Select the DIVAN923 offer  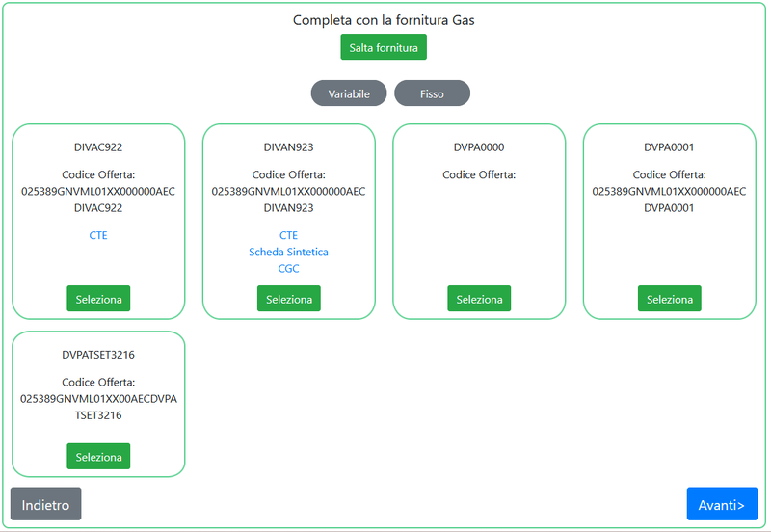288,299
